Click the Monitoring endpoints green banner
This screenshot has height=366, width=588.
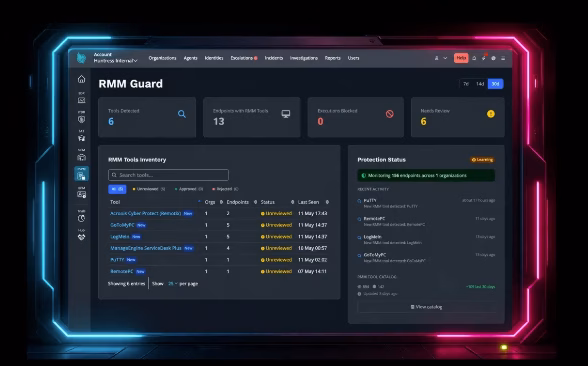coord(426,176)
